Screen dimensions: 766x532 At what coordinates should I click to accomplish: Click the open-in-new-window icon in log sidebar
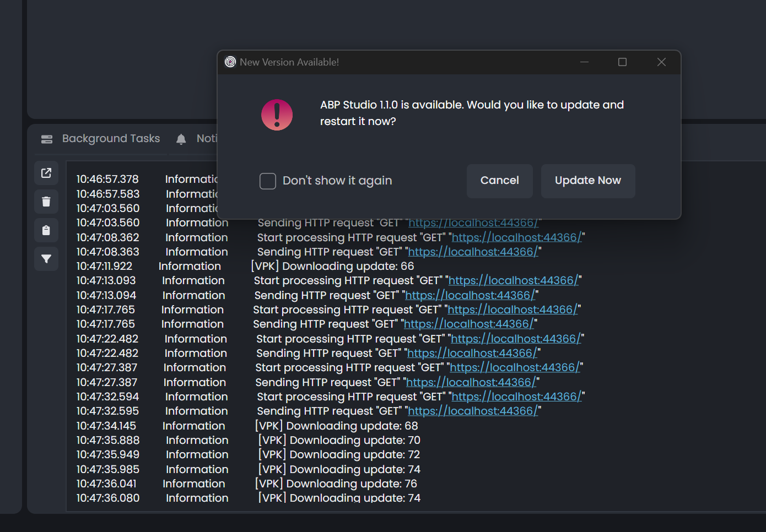point(46,173)
